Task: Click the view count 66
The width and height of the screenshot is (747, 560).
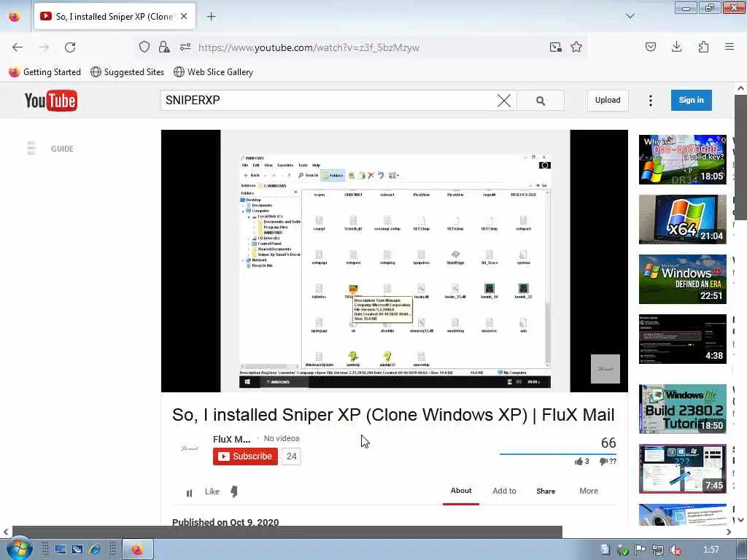Action: (608, 443)
